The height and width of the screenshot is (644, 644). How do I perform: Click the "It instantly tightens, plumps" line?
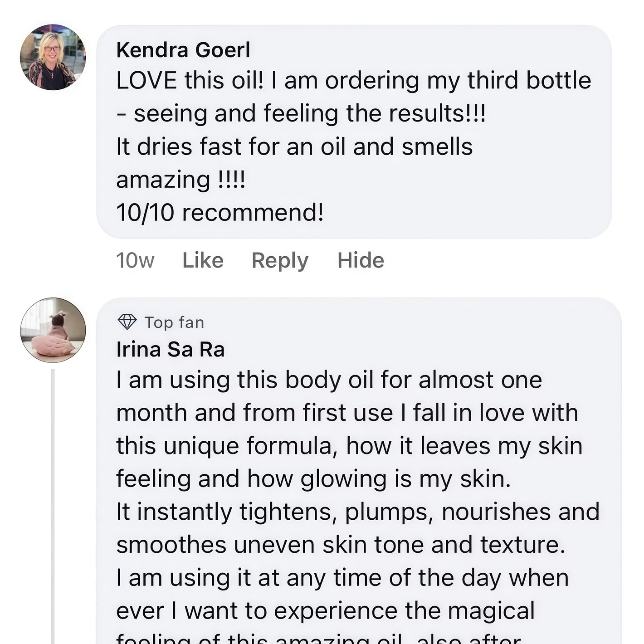pos(357,512)
